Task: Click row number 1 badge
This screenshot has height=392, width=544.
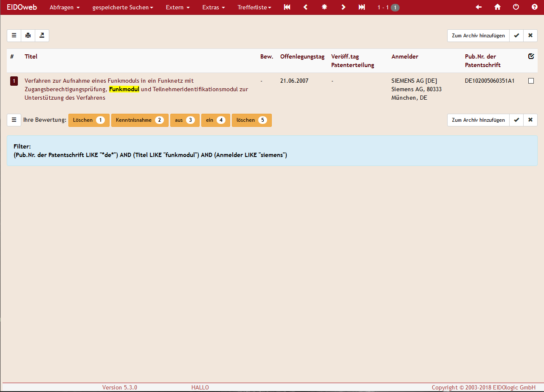Action: (14, 81)
